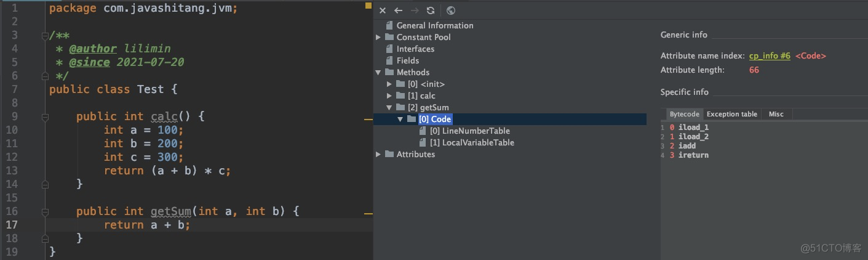Click the iload_1 bytecode instruction
The height and width of the screenshot is (260, 868).
pos(693,128)
